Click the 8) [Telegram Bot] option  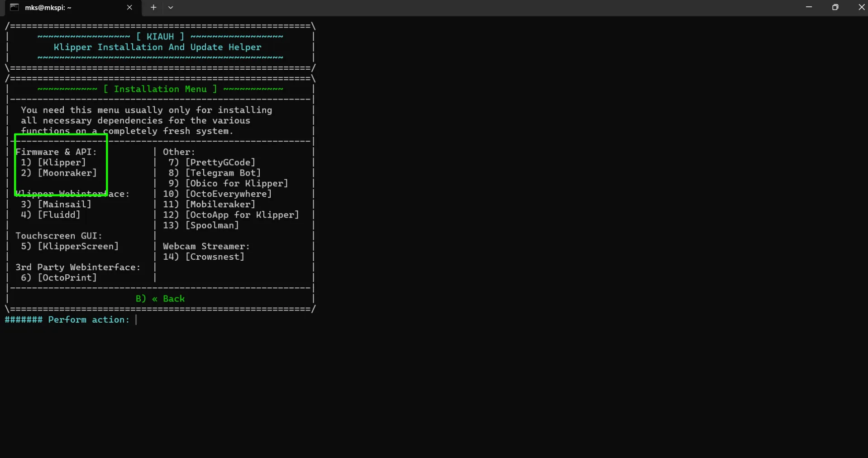[215, 173]
